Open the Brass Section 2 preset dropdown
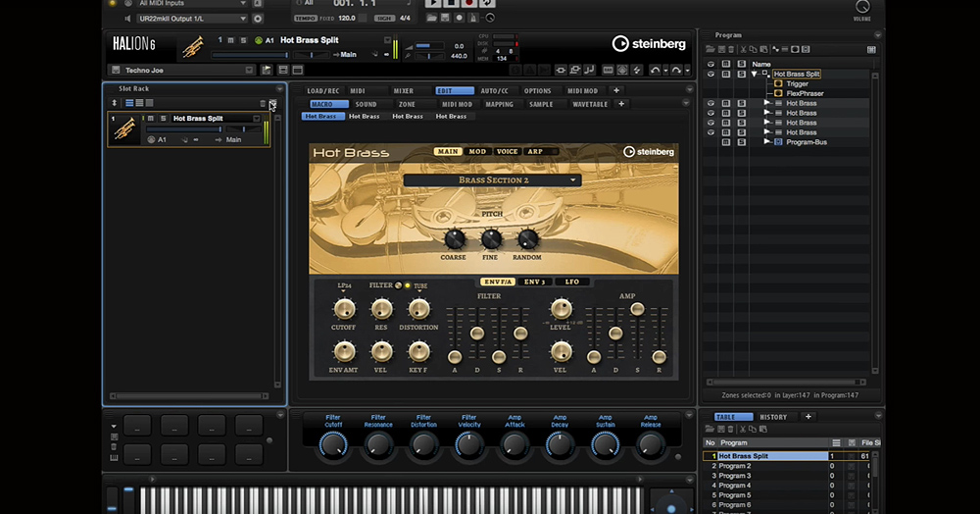The height and width of the screenshot is (514, 980). point(492,180)
